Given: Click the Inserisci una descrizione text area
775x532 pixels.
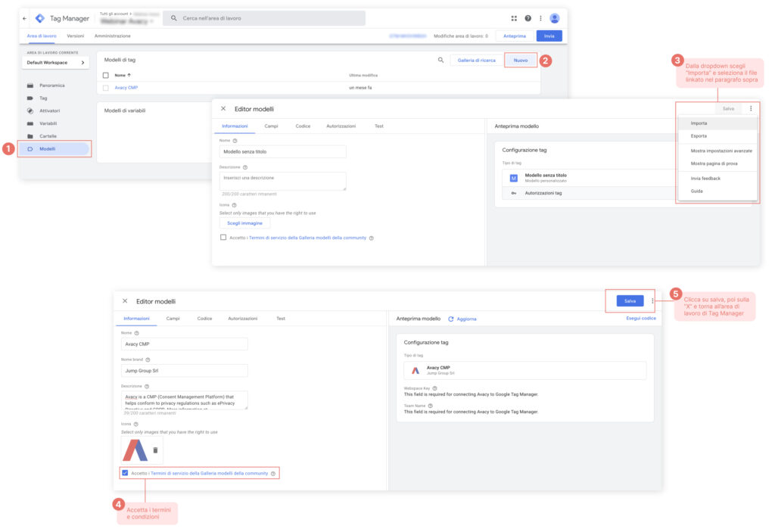Looking at the screenshot, I should click(283, 181).
